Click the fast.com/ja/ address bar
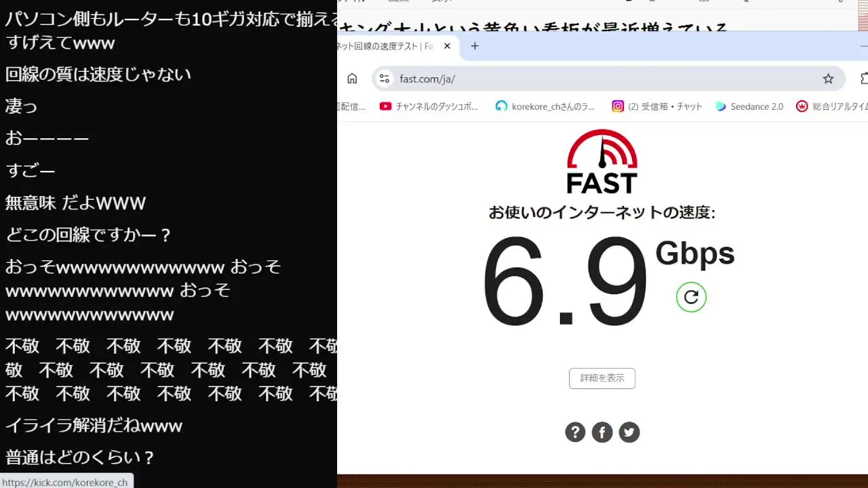 coord(608,79)
